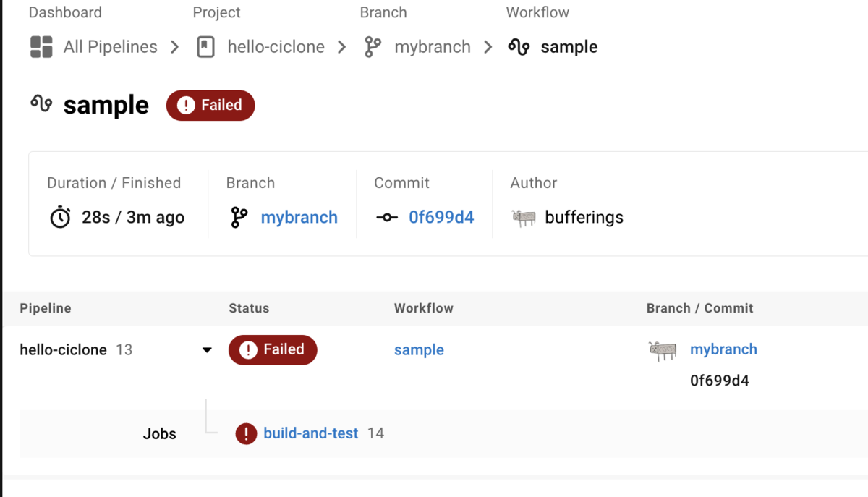Collapse the hello-ciclone pipeline row arrow
This screenshot has height=497, width=868.
click(207, 350)
